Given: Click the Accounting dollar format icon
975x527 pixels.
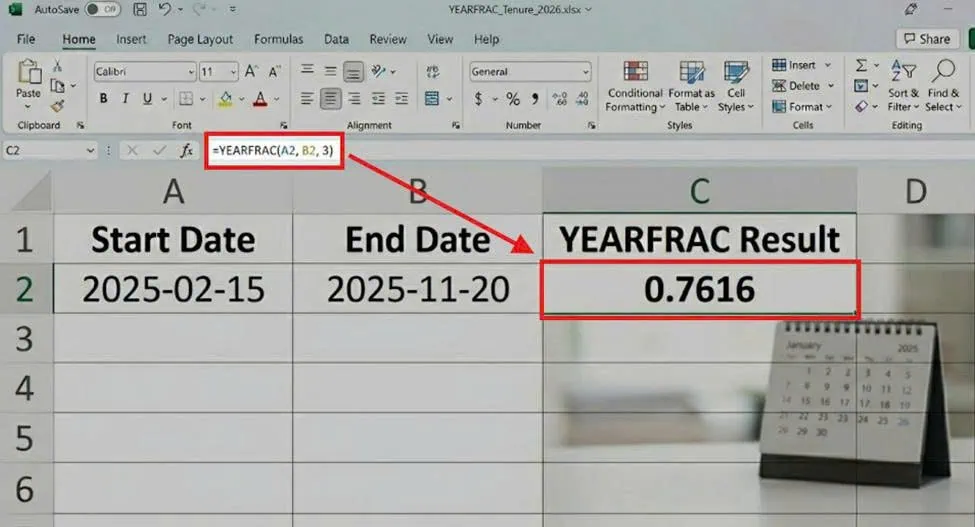Looking at the screenshot, I should click(478, 98).
